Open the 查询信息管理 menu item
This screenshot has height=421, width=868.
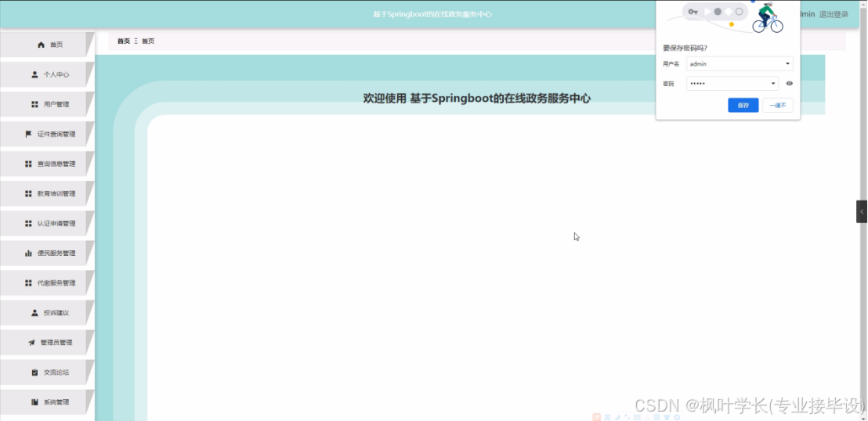(47, 164)
